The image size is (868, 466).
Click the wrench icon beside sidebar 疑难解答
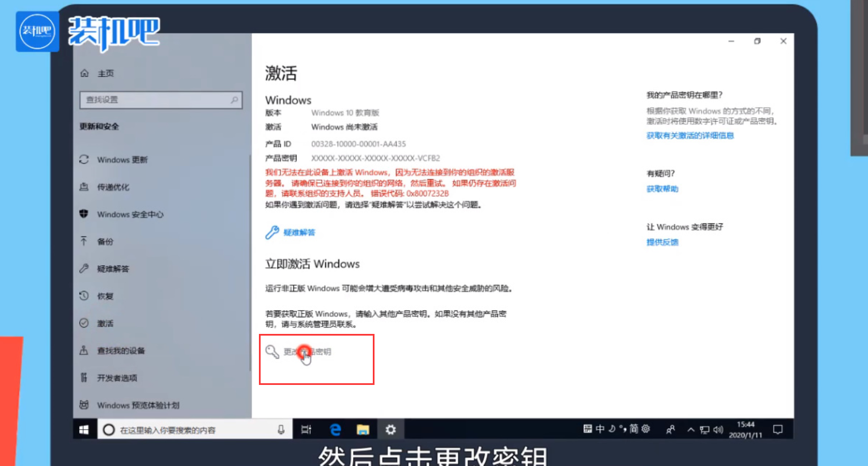(84, 269)
